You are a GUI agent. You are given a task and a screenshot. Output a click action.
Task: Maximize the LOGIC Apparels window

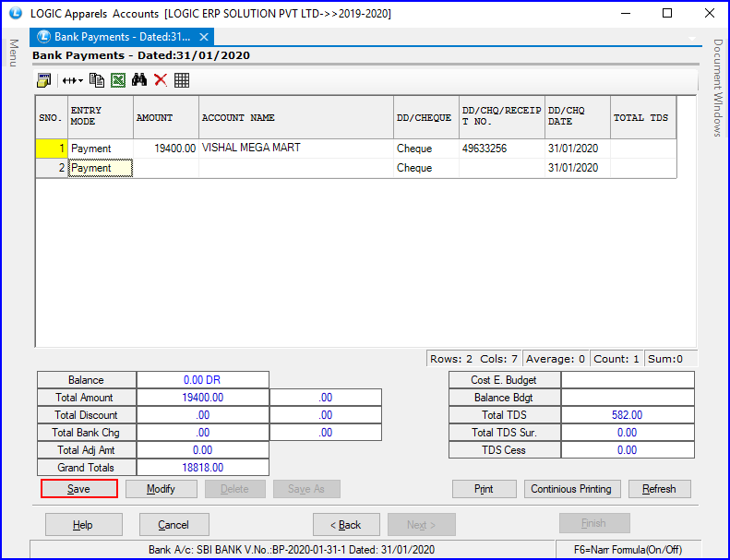(x=667, y=13)
